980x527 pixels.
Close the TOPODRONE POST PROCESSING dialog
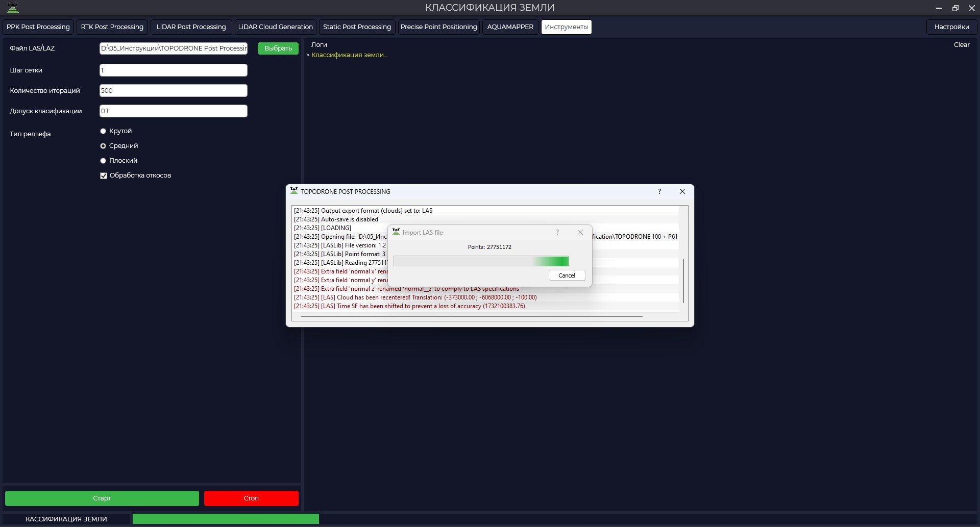click(682, 191)
